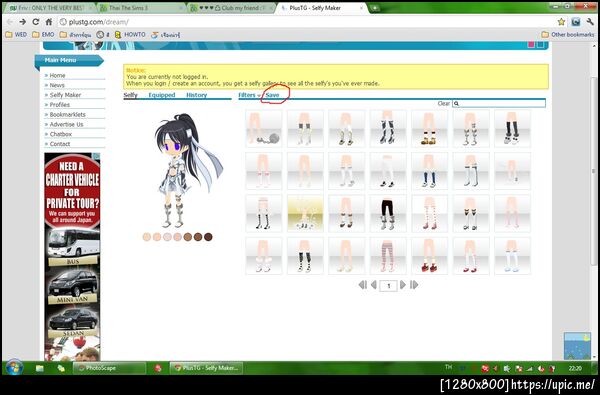The width and height of the screenshot is (600, 395).
Task: Open Advertise Us in the Main Menu
Action: point(66,124)
